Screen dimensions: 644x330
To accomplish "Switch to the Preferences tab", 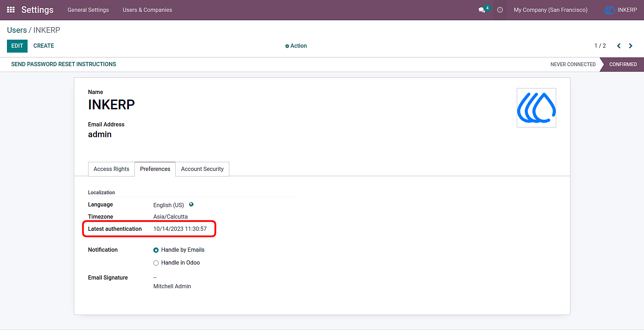I will pyautogui.click(x=155, y=169).
